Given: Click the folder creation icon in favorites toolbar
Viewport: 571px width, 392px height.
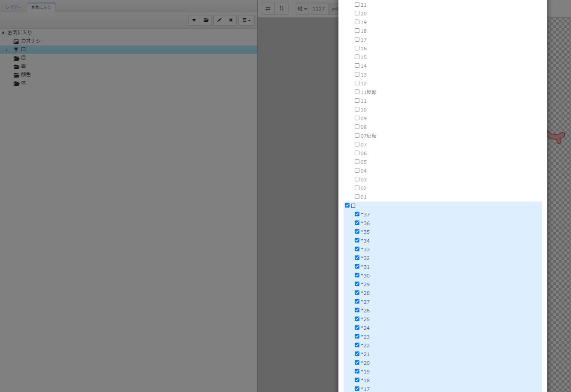Looking at the screenshot, I should [x=206, y=20].
